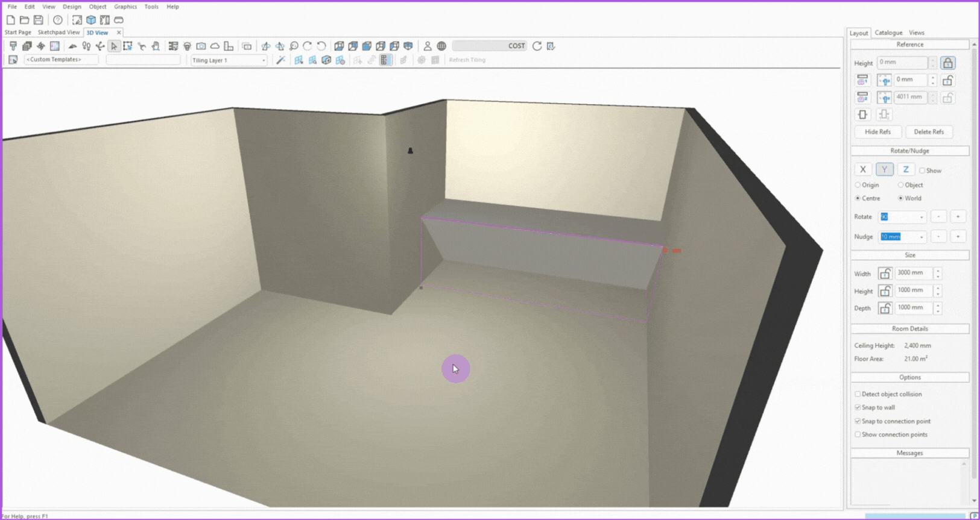Expand the Rotate value dropdown

[x=921, y=217]
